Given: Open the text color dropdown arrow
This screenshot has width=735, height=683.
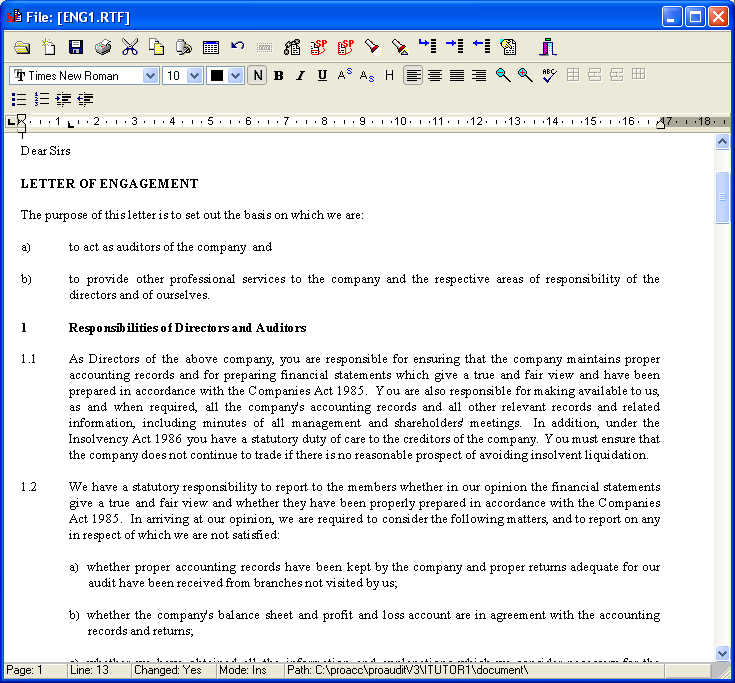Looking at the screenshot, I should (236, 75).
